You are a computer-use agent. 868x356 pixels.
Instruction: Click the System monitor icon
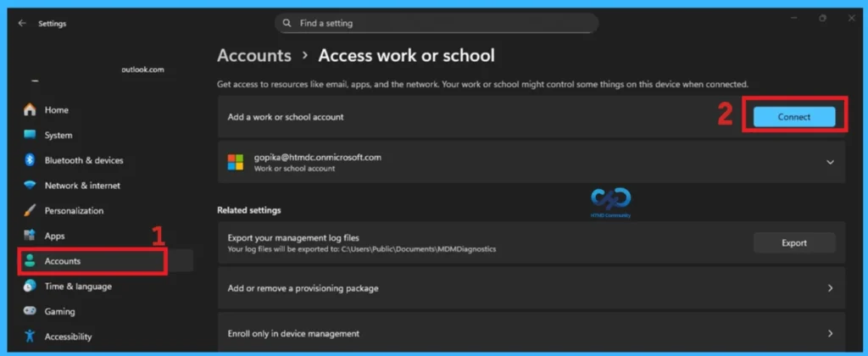(x=30, y=135)
